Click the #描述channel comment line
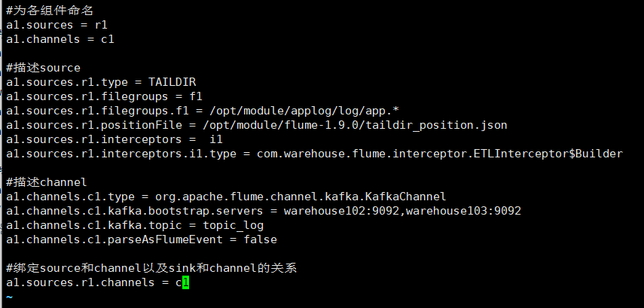Image resolution: width=644 pixels, height=308 pixels. pos(45,182)
